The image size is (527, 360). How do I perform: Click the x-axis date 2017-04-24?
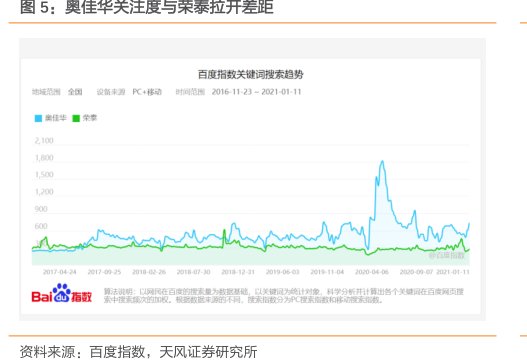[60, 272]
